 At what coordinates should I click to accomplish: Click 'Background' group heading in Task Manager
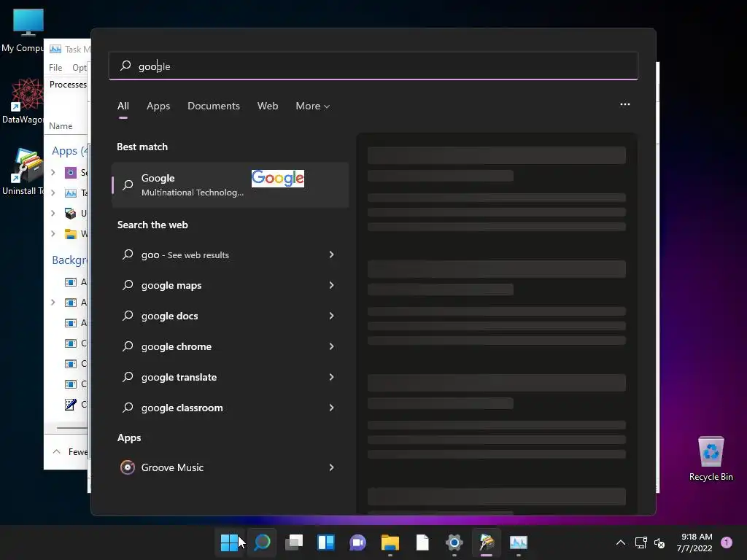click(x=69, y=260)
